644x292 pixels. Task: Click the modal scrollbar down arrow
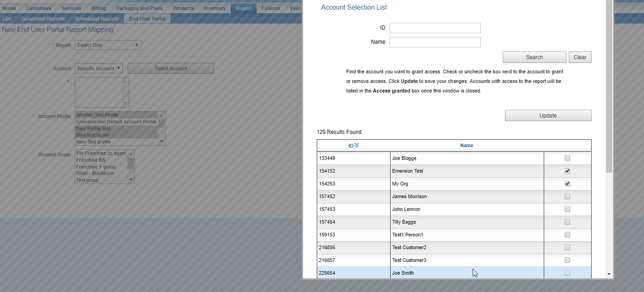(x=609, y=274)
